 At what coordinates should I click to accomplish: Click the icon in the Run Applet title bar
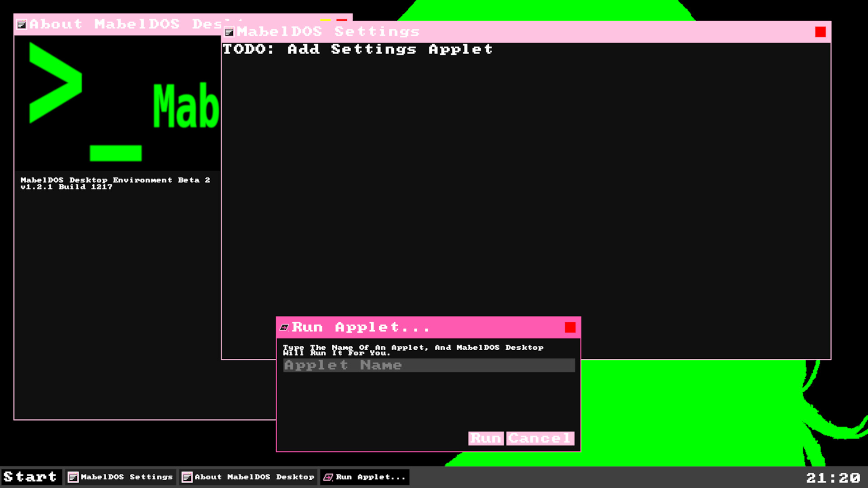coord(285,327)
